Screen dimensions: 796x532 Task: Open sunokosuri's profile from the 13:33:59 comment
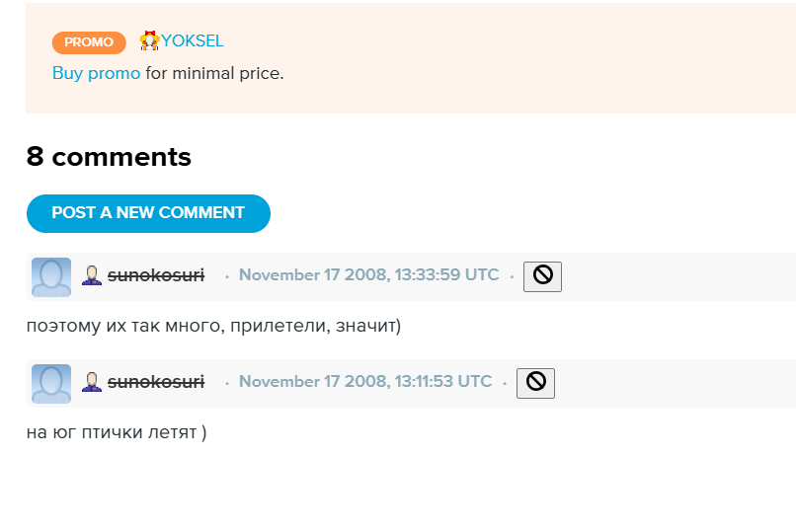[x=156, y=275]
